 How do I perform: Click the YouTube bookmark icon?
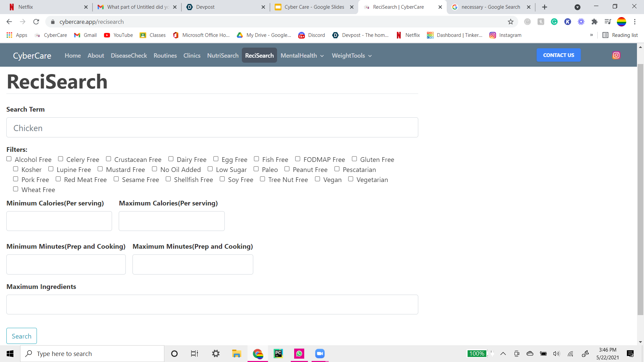(107, 35)
